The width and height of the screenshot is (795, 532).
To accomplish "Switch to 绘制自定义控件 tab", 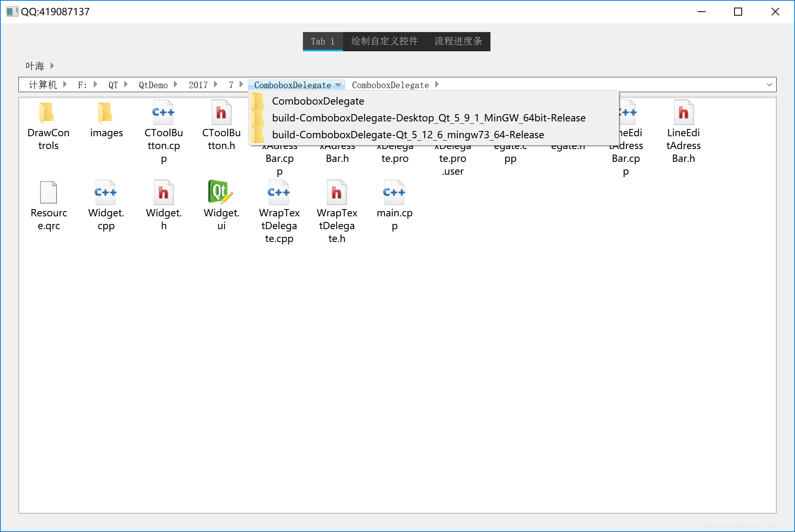I will 385,41.
